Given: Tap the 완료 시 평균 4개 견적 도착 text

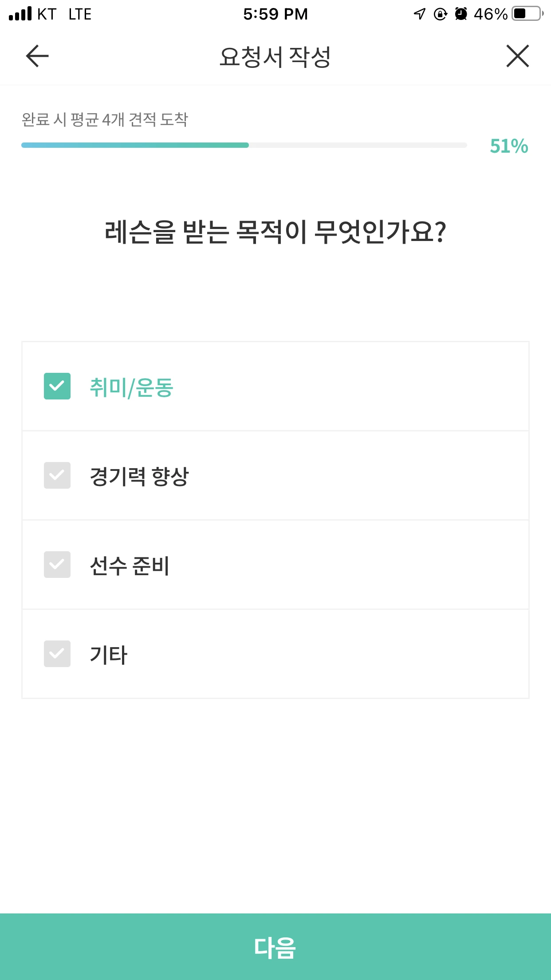Looking at the screenshot, I should 105,119.
